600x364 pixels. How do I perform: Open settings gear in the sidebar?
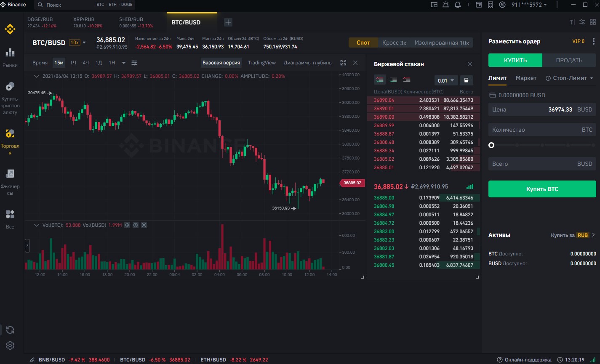coord(10,345)
